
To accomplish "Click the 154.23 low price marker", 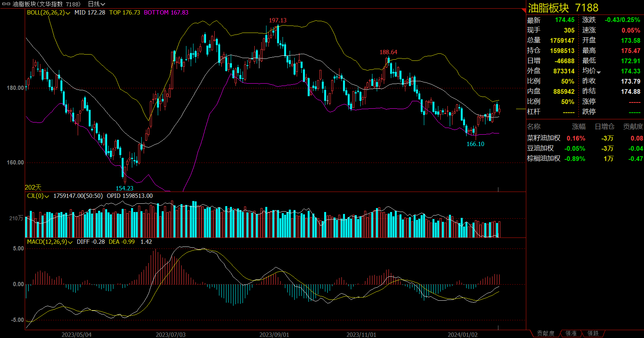I will coord(124,188).
